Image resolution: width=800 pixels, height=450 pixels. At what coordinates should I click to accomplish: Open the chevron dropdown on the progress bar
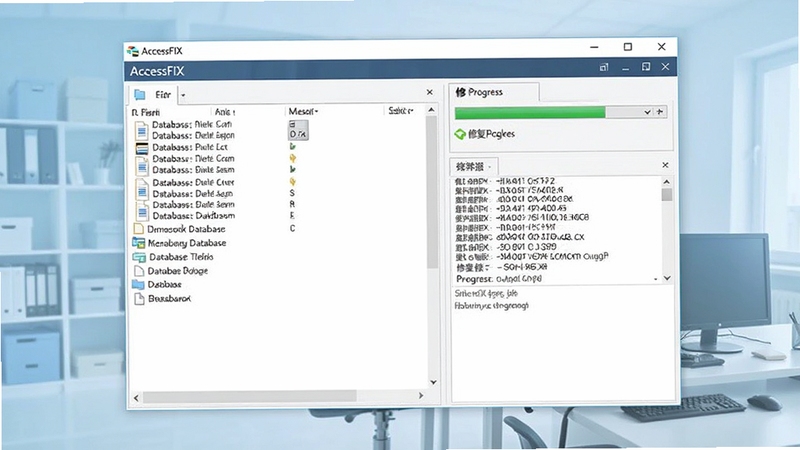[647, 112]
